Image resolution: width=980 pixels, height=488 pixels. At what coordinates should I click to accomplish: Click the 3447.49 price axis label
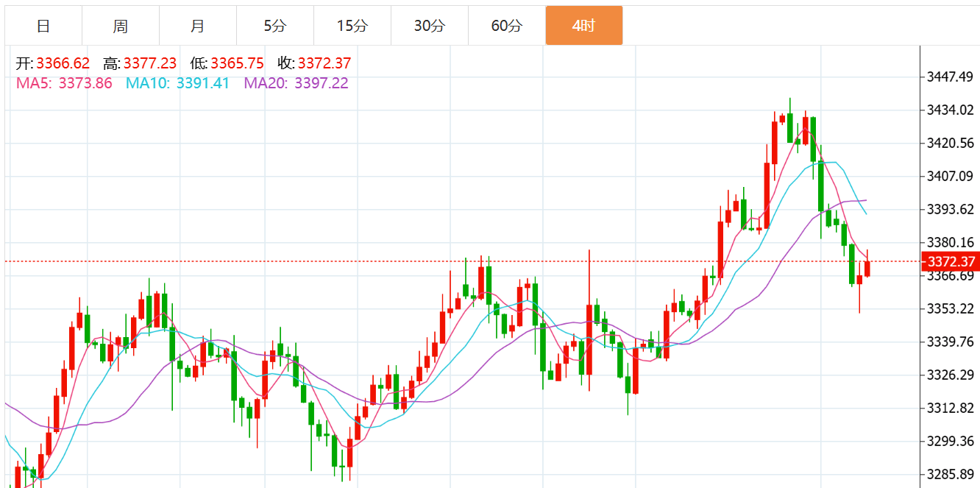click(950, 77)
